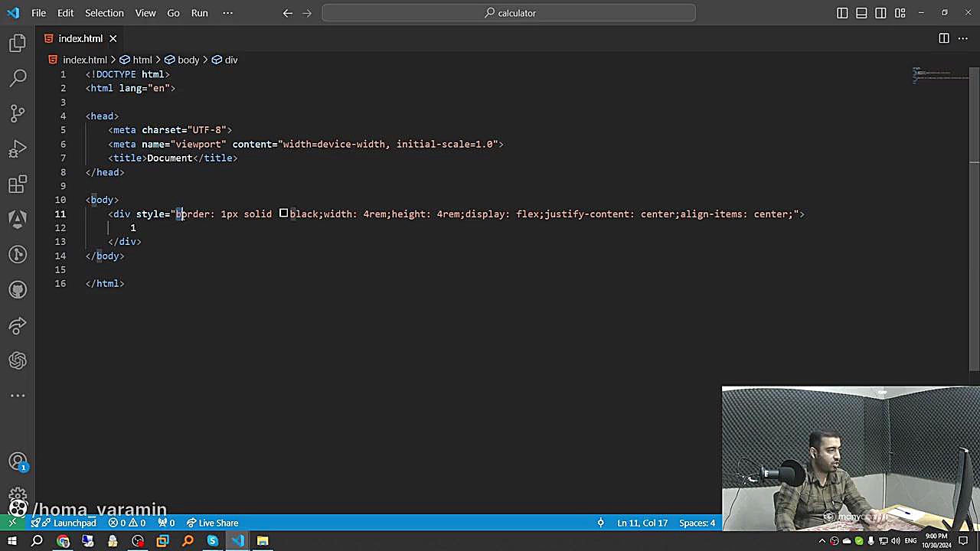Open Run and Debug view
Viewport: 980px width, 551px height.
point(18,148)
